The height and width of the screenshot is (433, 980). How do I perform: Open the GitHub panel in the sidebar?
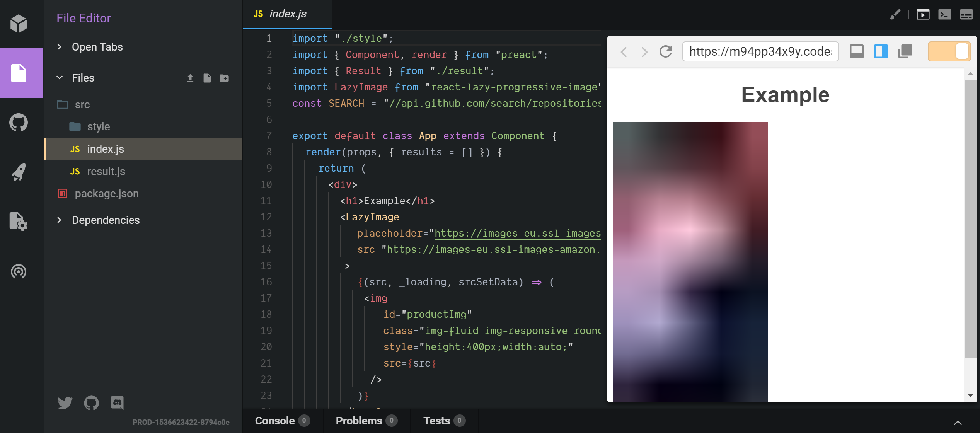(18, 123)
